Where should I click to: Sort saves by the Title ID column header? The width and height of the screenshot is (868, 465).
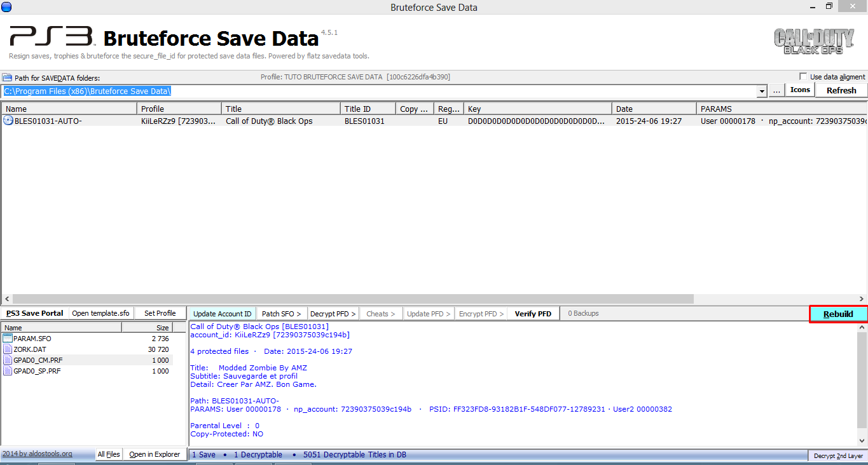click(368, 109)
